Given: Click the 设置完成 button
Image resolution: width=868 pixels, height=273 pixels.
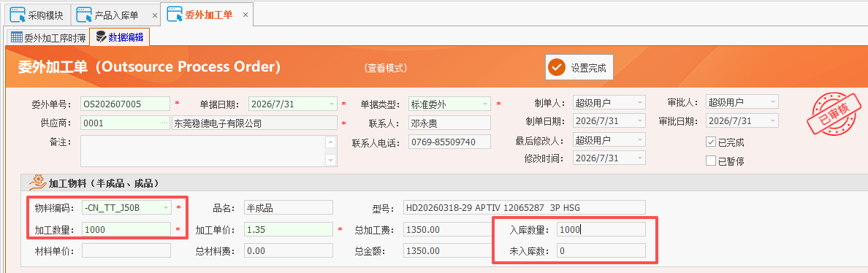Looking at the screenshot, I should [579, 67].
